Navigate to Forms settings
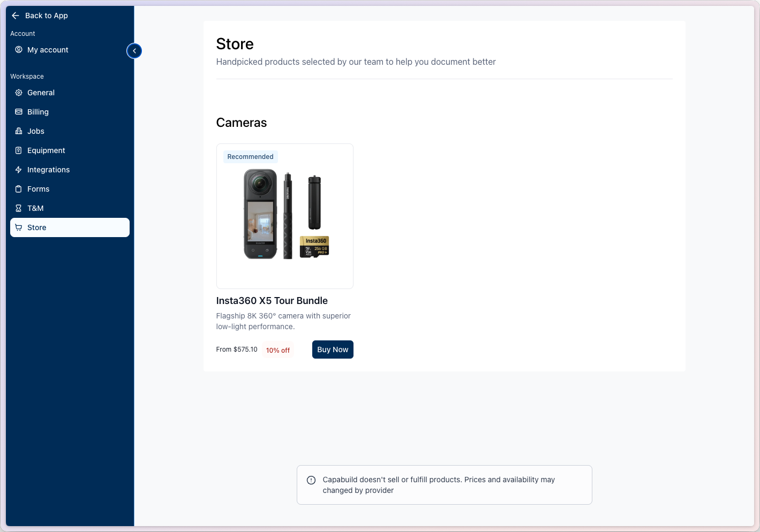 point(70,189)
